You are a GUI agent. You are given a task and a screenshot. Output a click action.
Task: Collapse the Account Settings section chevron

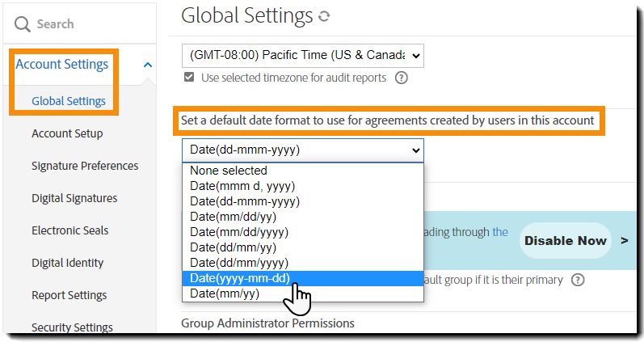(147, 65)
